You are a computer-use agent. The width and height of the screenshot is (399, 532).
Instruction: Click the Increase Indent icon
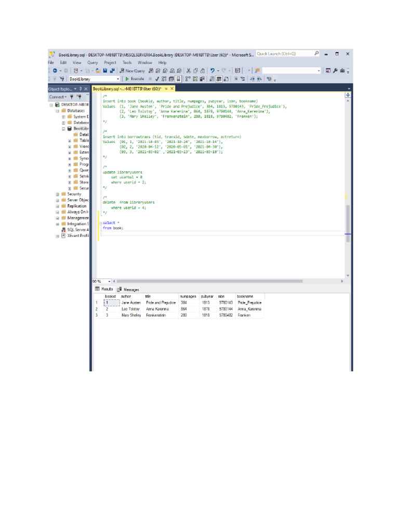259,79
